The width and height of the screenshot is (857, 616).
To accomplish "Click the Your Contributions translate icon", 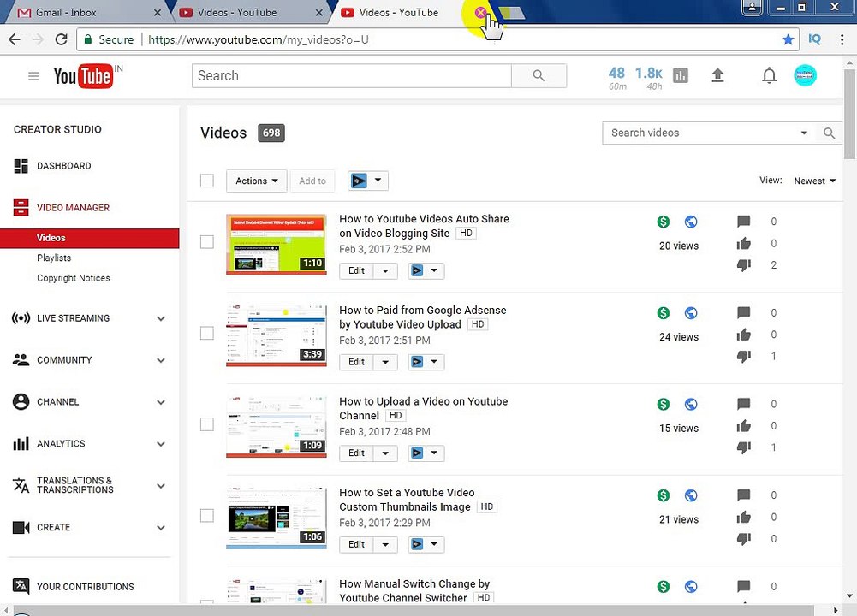I will pyautogui.click(x=21, y=586).
